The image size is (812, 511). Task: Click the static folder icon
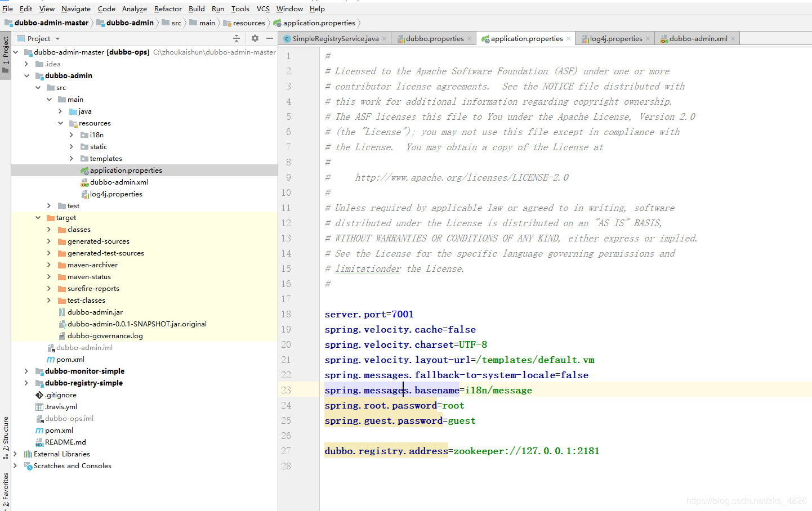click(x=84, y=146)
